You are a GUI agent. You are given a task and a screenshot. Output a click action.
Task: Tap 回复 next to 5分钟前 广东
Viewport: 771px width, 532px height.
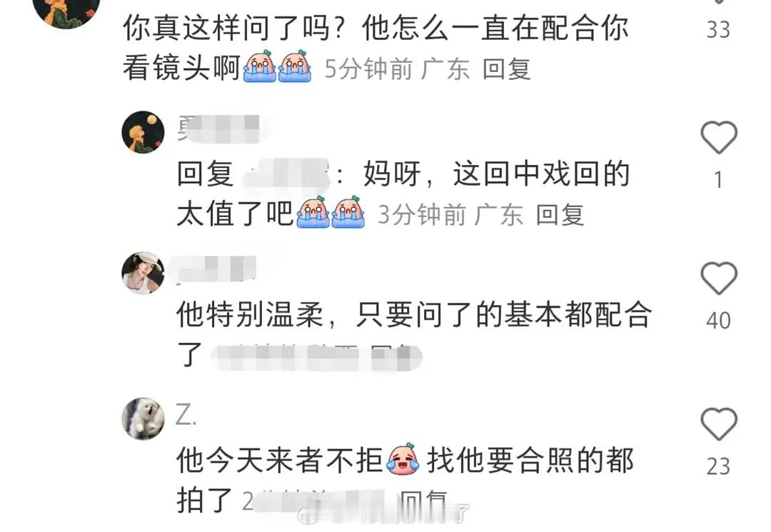point(506,69)
